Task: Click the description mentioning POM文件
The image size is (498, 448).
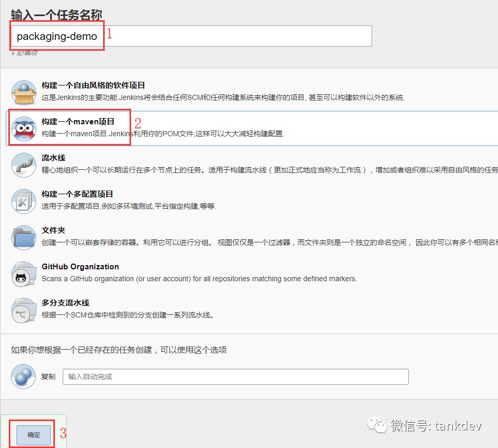Action: point(163,134)
